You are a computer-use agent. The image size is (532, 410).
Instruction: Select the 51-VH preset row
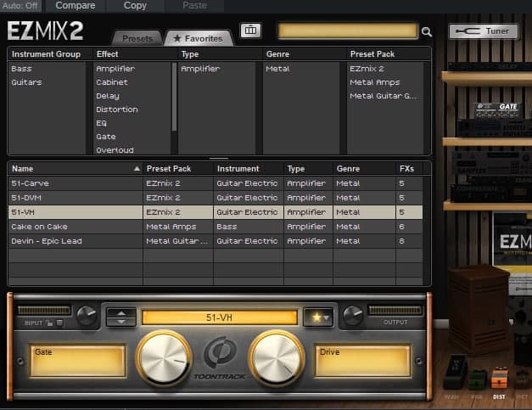tap(216, 212)
